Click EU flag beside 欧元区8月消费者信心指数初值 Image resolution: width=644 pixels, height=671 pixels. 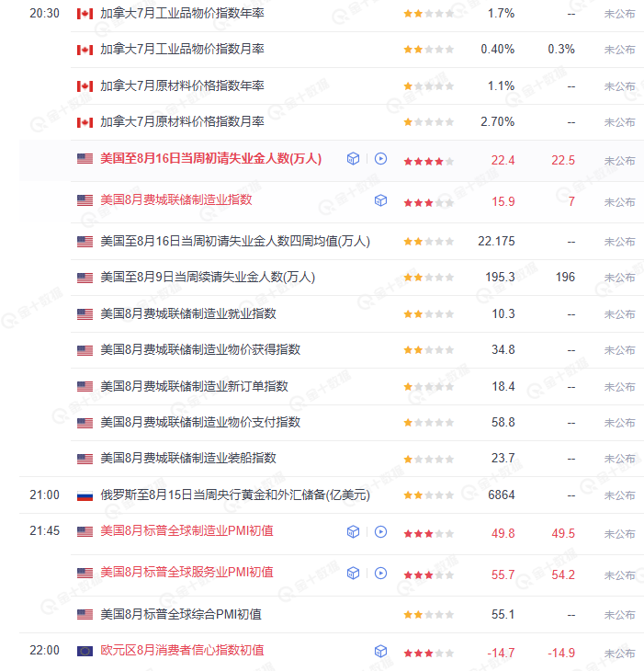click(85, 652)
